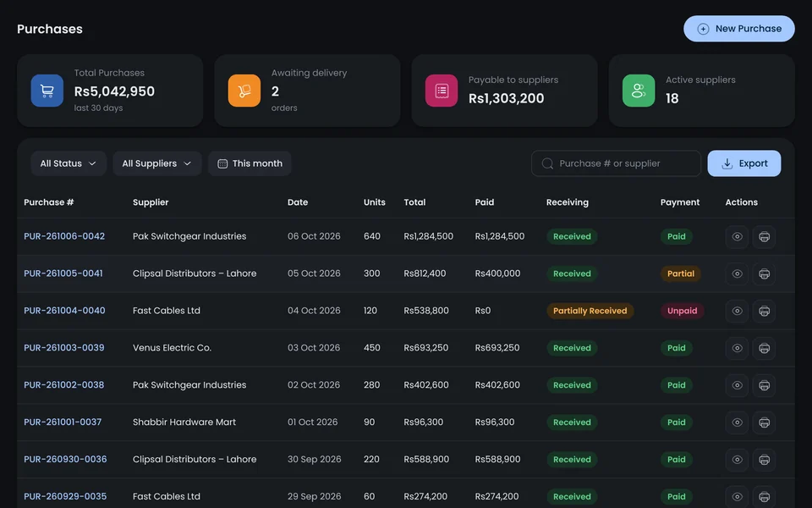Open purchase link PUR-260930-0036
Screen dimensions: 812x508
[65, 459]
